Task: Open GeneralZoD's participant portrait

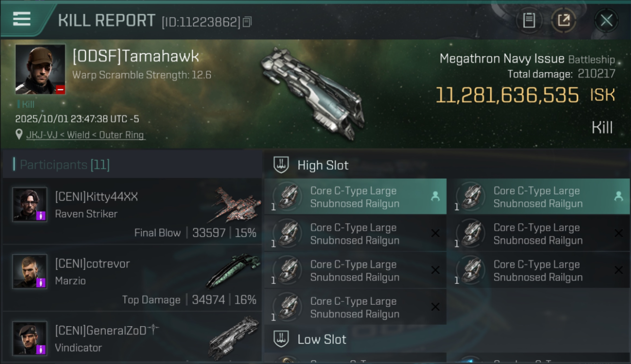Action: coord(30,338)
